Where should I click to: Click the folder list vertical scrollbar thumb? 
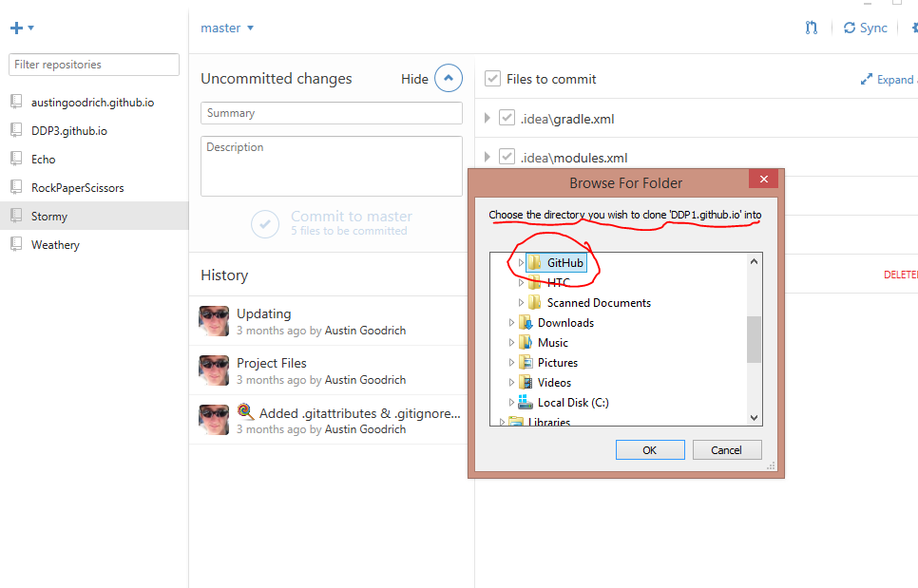(755, 339)
